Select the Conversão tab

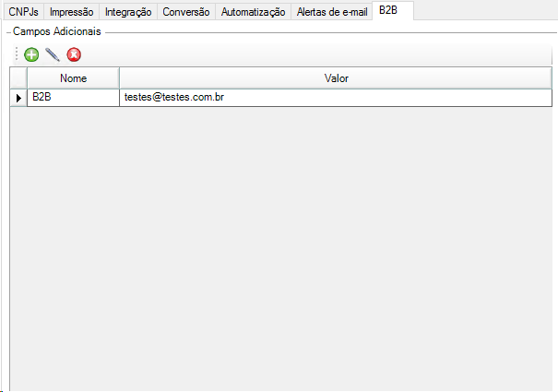coord(186,12)
